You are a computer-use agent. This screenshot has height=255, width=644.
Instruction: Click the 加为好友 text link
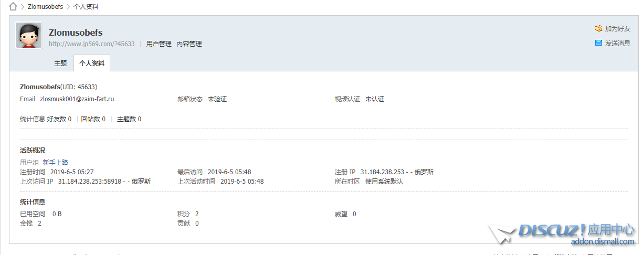[618, 29]
